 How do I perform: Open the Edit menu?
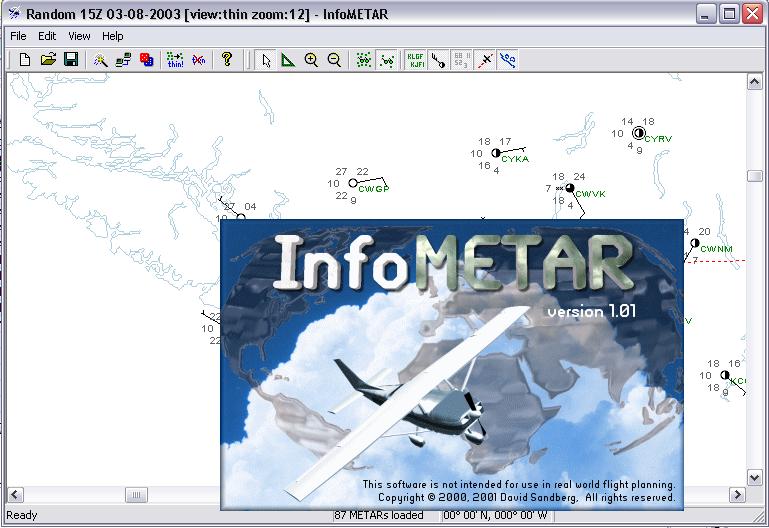[47, 36]
